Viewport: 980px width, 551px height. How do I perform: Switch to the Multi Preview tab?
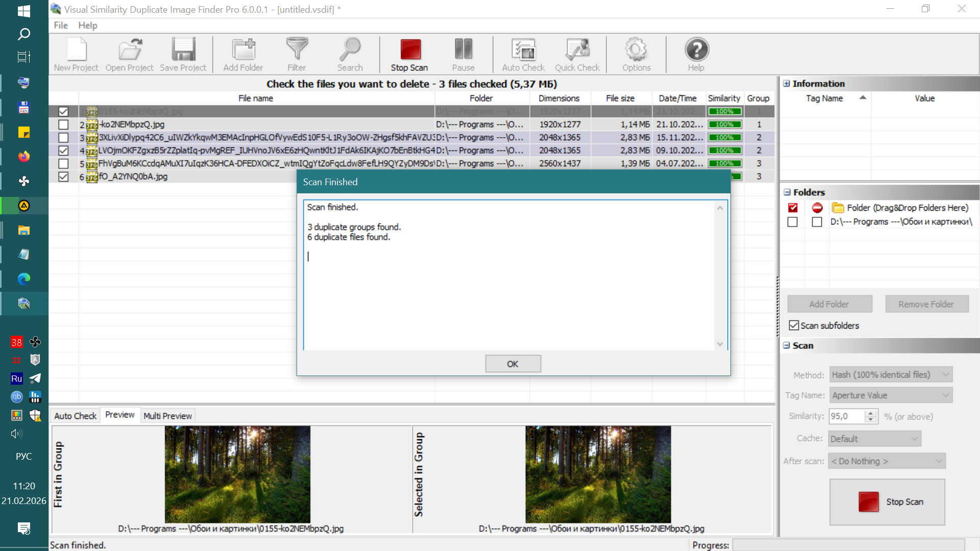tap(167, 416)
